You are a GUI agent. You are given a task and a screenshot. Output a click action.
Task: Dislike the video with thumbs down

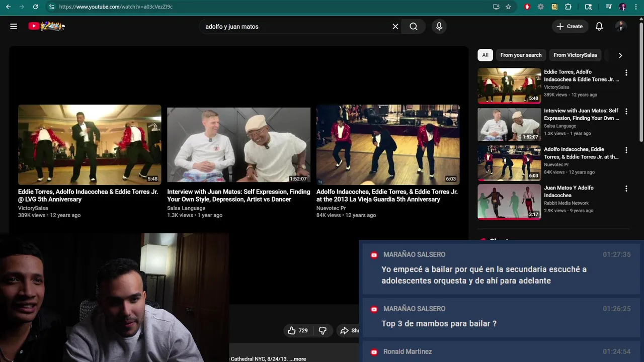click(323, 330)
